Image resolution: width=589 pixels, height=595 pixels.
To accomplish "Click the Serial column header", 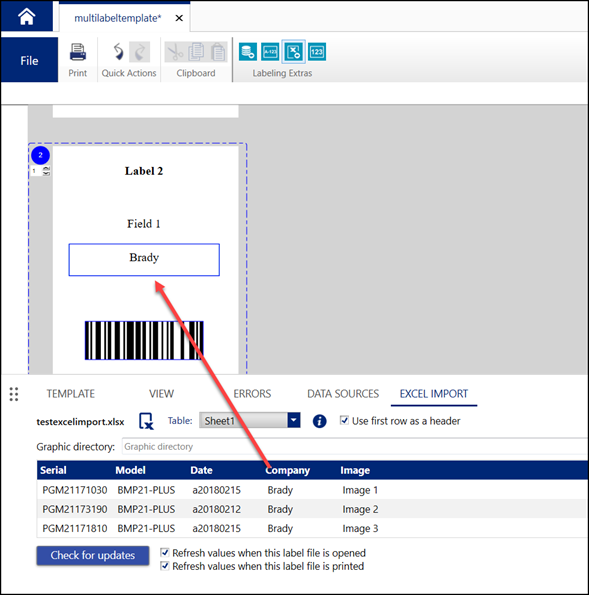I will coord(53,470).
